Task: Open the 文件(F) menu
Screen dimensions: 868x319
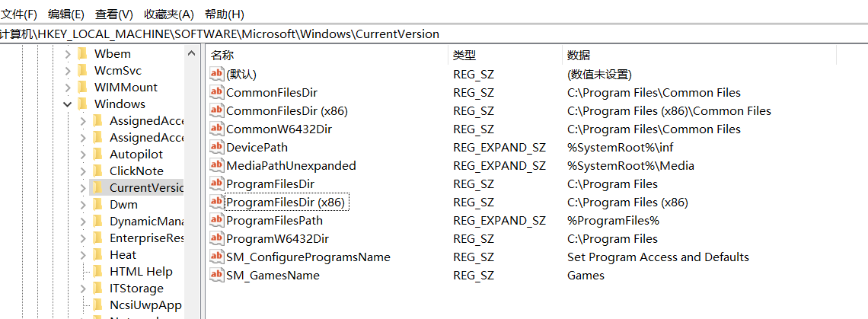Action: point(19,14)
